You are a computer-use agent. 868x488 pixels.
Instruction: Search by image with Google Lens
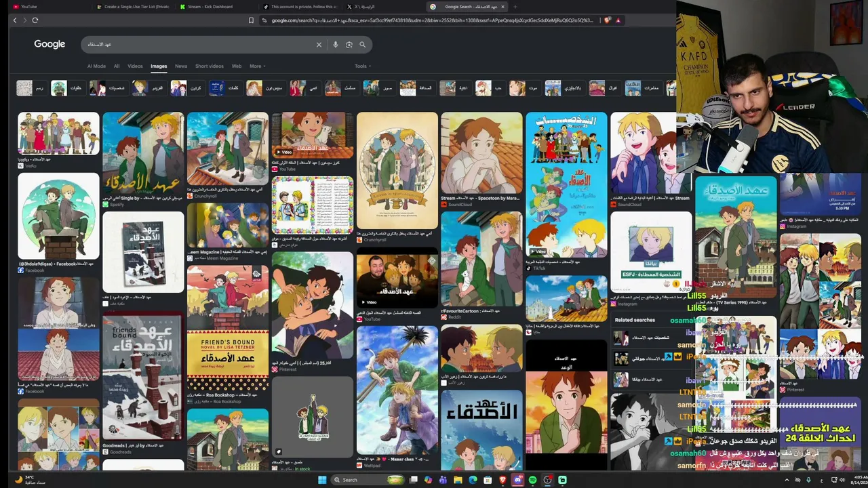tap(349, 45)
